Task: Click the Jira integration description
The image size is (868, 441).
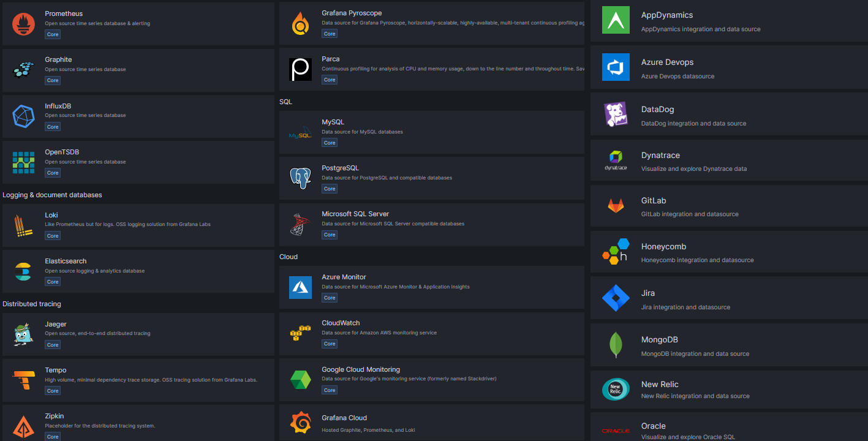Action: coord(685,307)
